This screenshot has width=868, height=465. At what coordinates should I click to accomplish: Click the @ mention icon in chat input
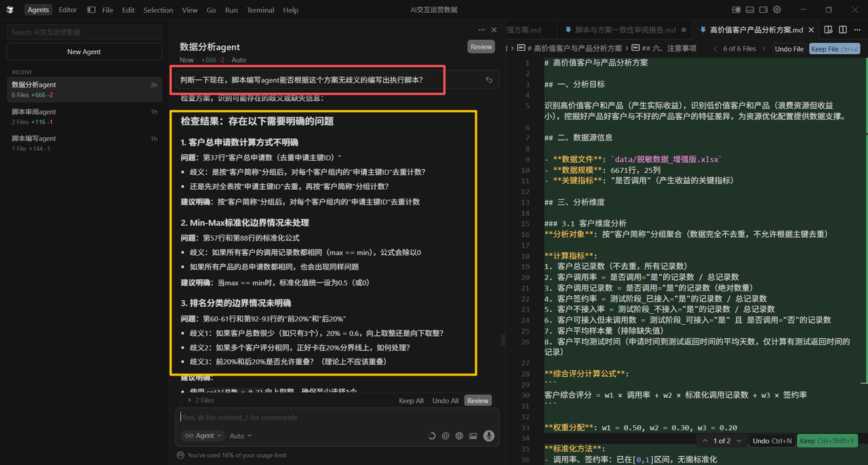446,436
